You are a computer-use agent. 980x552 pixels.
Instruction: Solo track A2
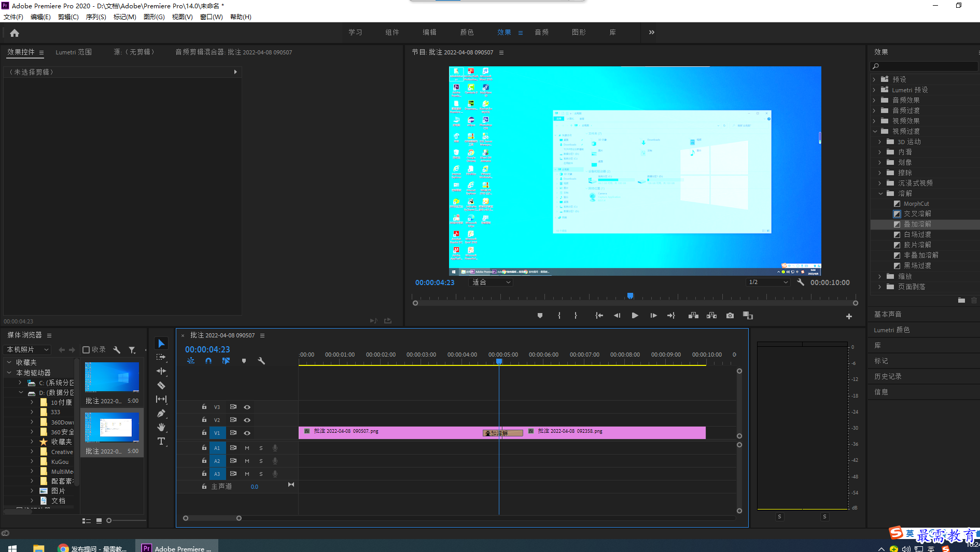coord(261,461)
